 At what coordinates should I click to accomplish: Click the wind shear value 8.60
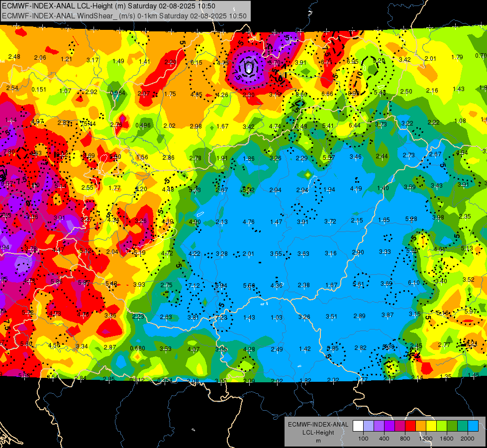point(301,94)
